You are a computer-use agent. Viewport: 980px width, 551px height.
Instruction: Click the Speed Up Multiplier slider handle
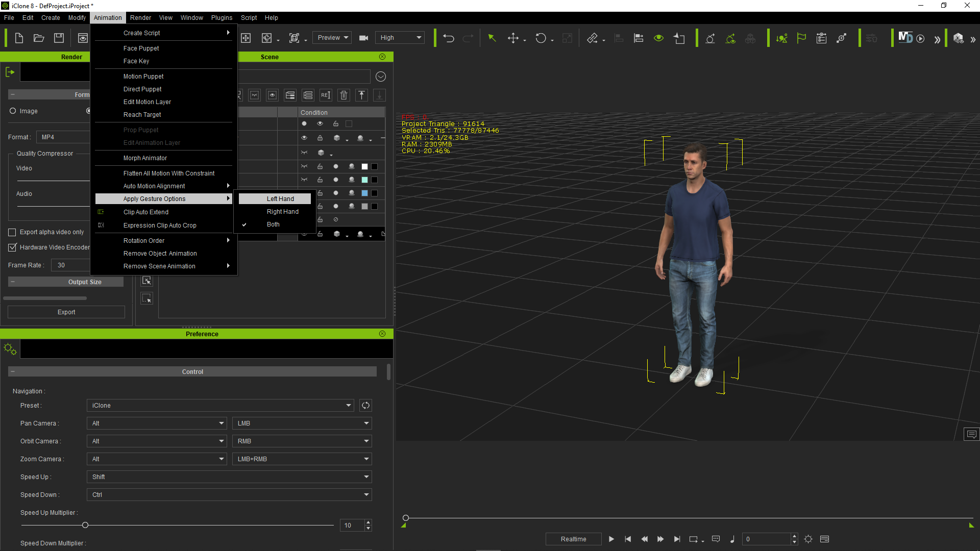[x=85, y=525]
